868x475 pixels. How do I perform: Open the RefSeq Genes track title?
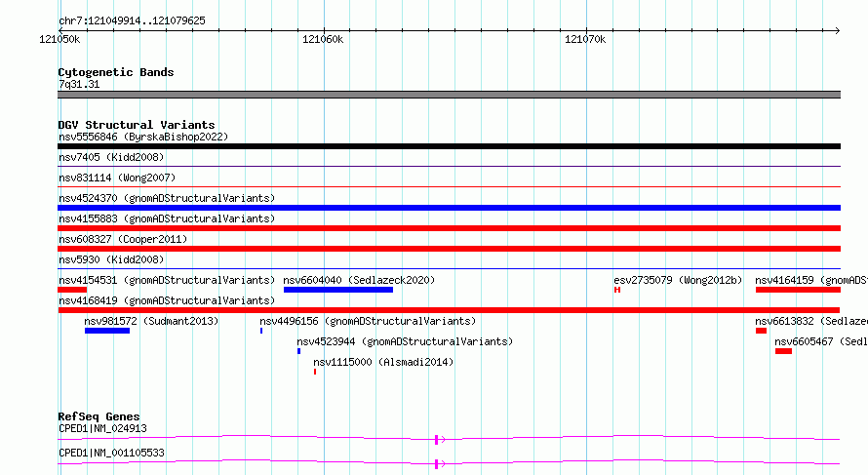tap(99, 416)
